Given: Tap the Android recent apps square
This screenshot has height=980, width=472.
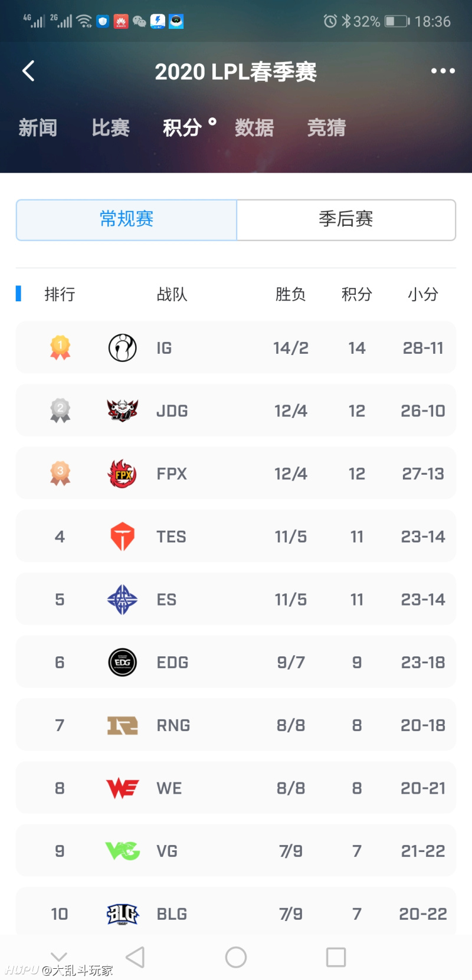Looking at the screenshot, I should pyautogui.click(x=336, y=957).
